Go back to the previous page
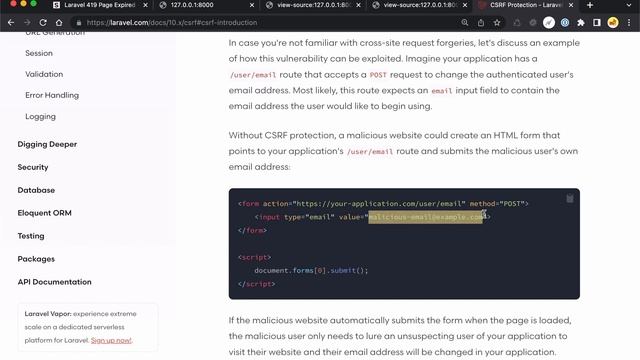The image size is (640, 360). [x=11, y=22]
